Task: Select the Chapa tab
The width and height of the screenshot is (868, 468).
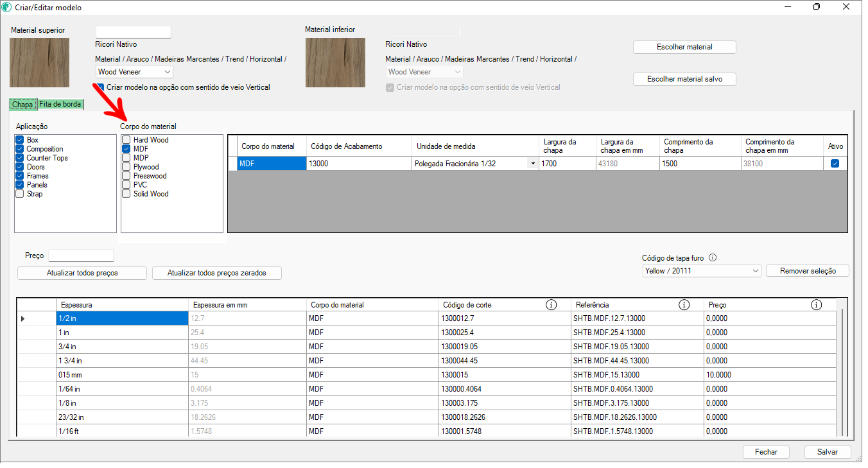Action: click(22, 104)
